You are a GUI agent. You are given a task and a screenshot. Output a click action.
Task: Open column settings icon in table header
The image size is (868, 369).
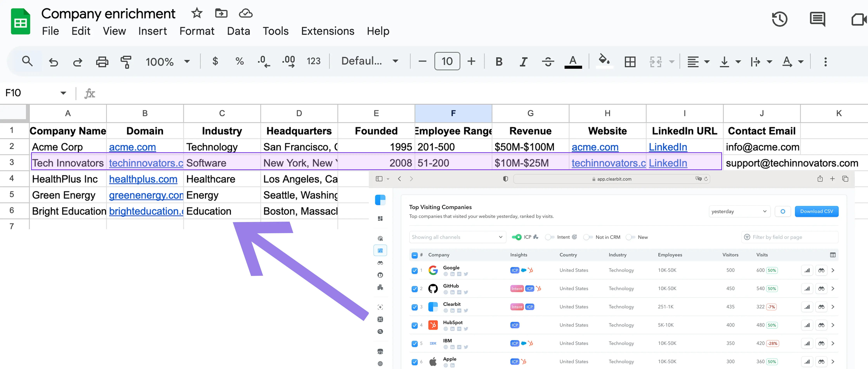(833, 255)
